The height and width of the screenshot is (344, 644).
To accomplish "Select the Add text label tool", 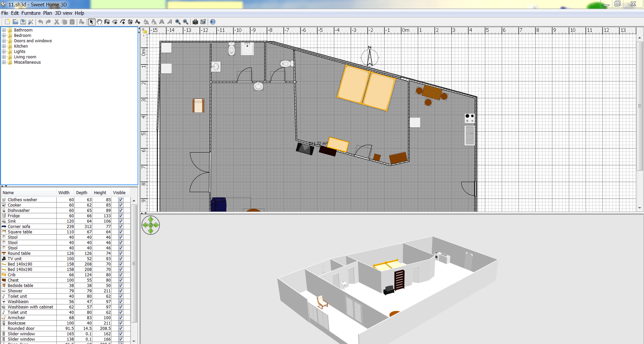I will [138, 22].
